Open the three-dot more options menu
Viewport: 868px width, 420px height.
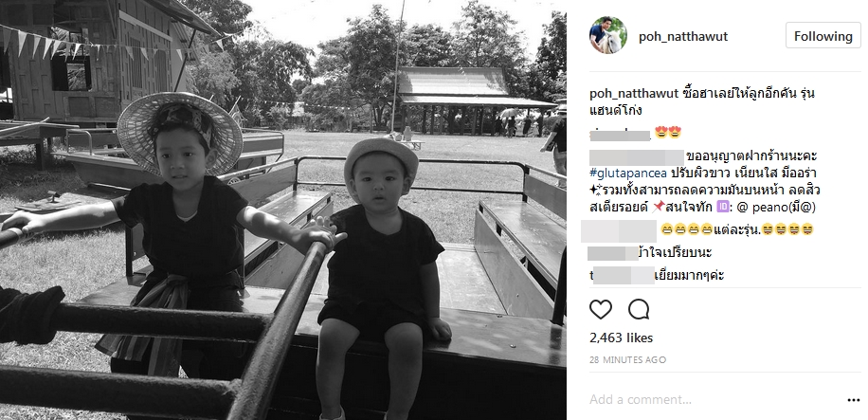point(853,400)
